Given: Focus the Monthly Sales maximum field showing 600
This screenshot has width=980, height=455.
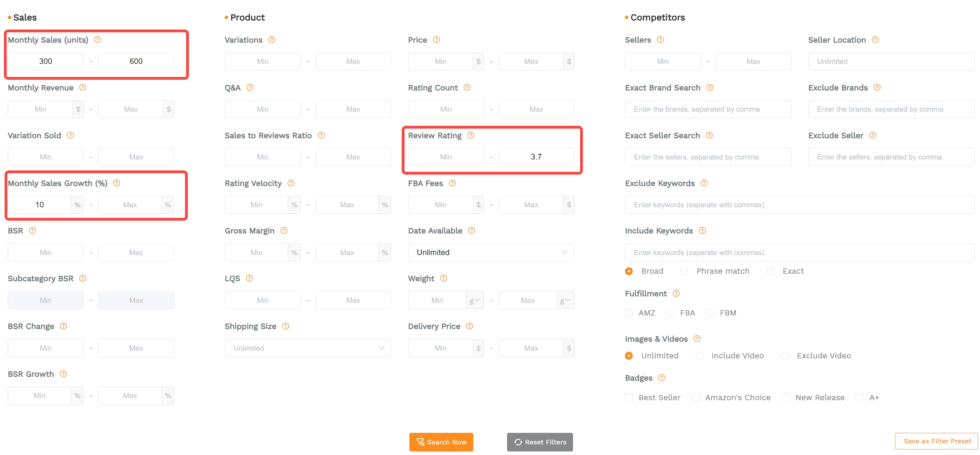Looking at the screenshot, I should coord(136,61).
